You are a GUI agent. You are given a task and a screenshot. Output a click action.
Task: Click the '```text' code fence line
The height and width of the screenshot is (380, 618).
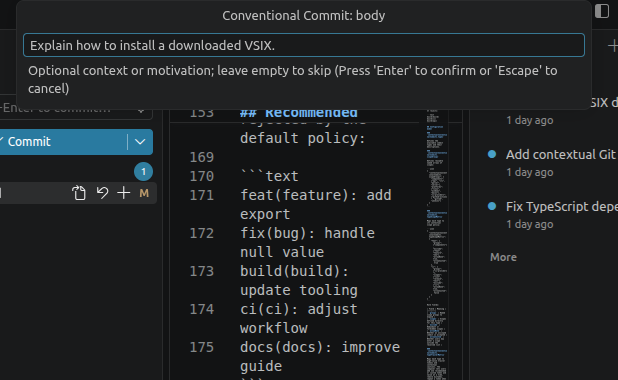click(269, 176)
